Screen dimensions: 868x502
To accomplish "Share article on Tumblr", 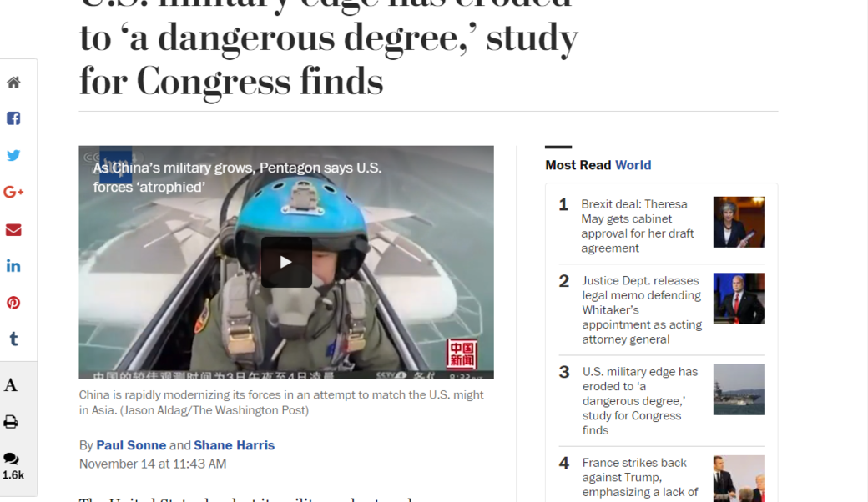I will click(14, 339).
